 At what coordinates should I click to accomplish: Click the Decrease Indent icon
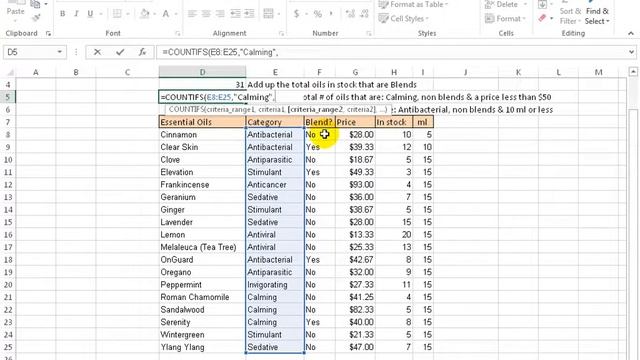point(236,14)
